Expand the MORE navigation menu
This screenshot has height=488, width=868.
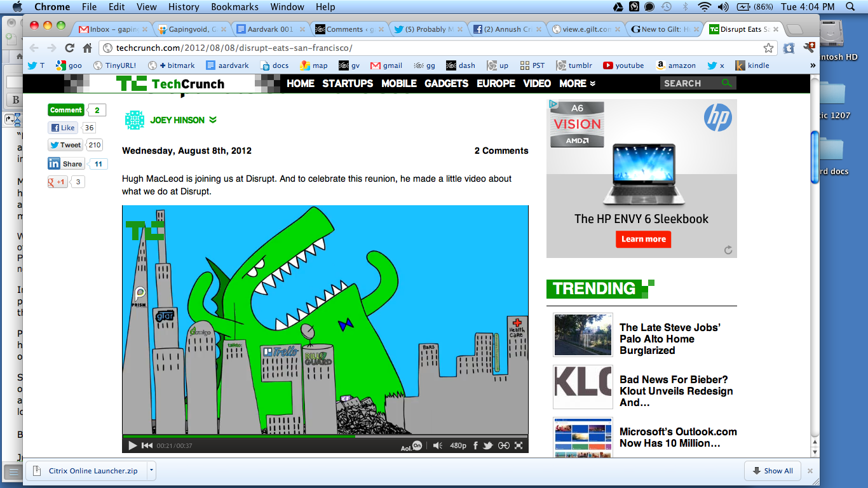[x=577, y=83]
